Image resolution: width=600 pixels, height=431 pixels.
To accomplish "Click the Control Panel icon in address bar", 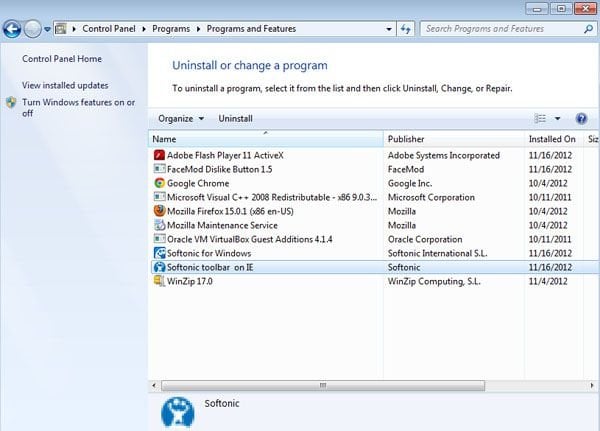I will [x=61, y=29].
